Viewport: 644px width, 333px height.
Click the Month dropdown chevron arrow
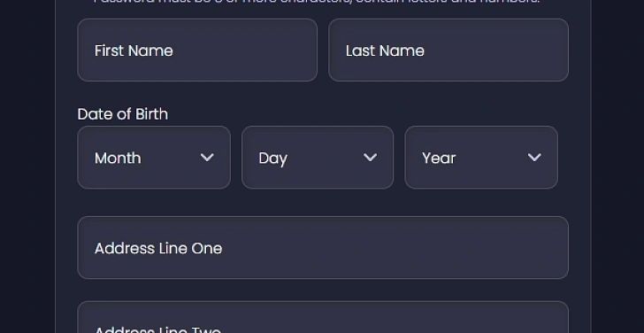[207, 158]
